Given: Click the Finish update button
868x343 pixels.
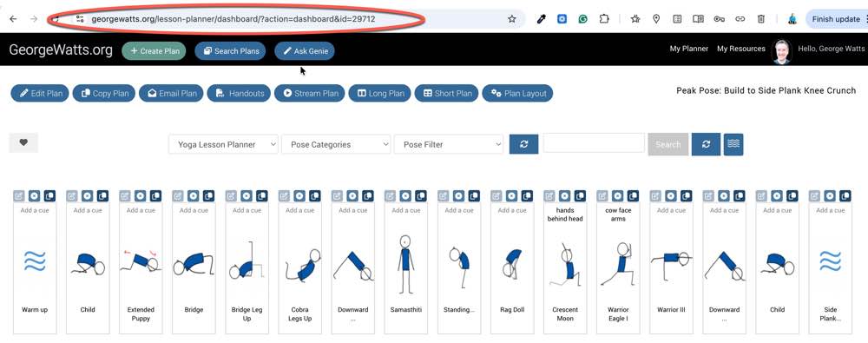Looking at the screenshot, I should click(836, 19).
